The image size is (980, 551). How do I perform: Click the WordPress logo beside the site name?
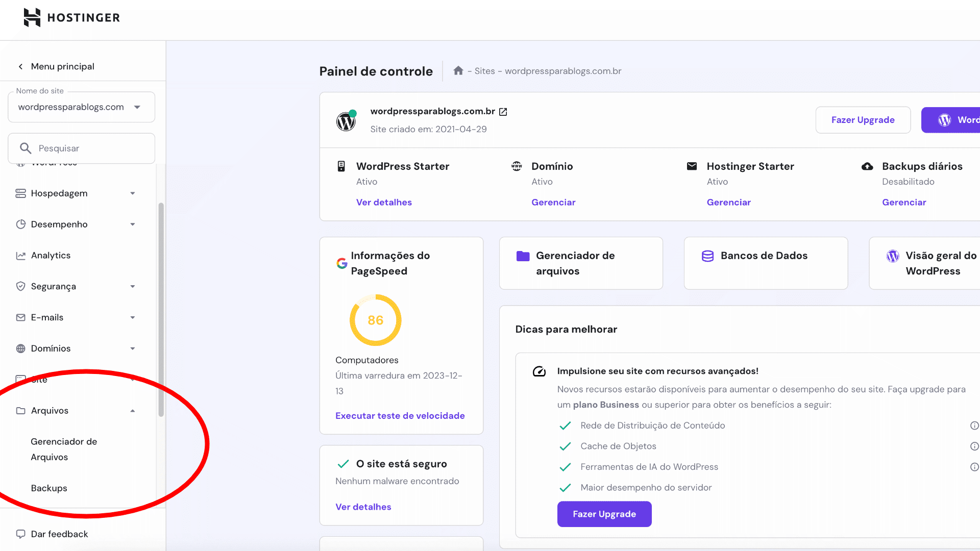coord(346,121)
